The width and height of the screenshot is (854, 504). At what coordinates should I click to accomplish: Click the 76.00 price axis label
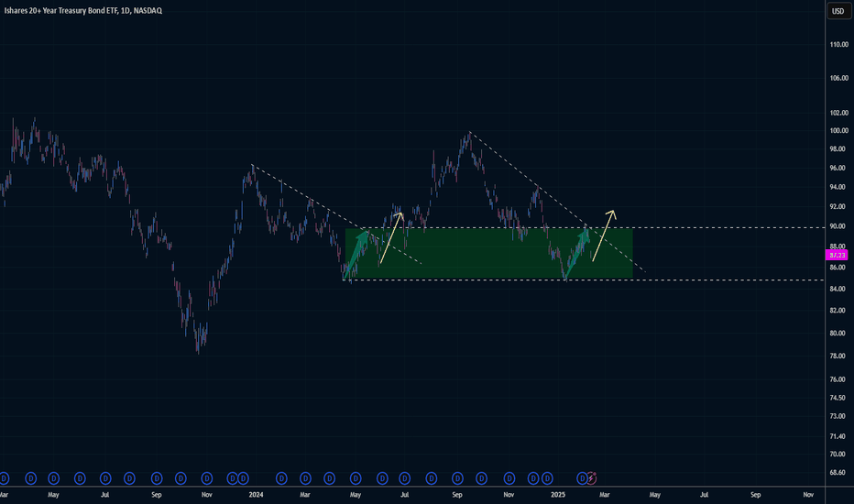[x=838, y=379]
